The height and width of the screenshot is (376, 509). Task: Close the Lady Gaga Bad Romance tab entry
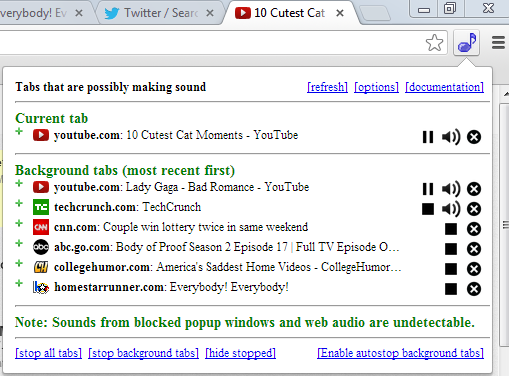(x=474, y=189)
